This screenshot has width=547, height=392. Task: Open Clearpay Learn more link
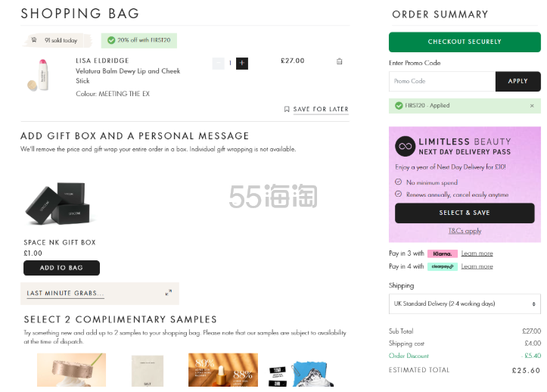(x=477, y=266)
